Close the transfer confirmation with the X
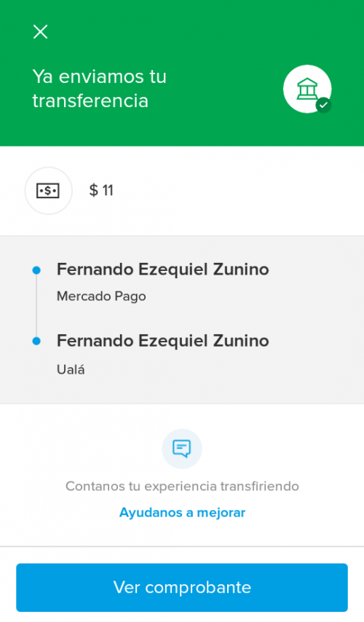The height and width of the screenshot is (622, 364). (40, 31)
